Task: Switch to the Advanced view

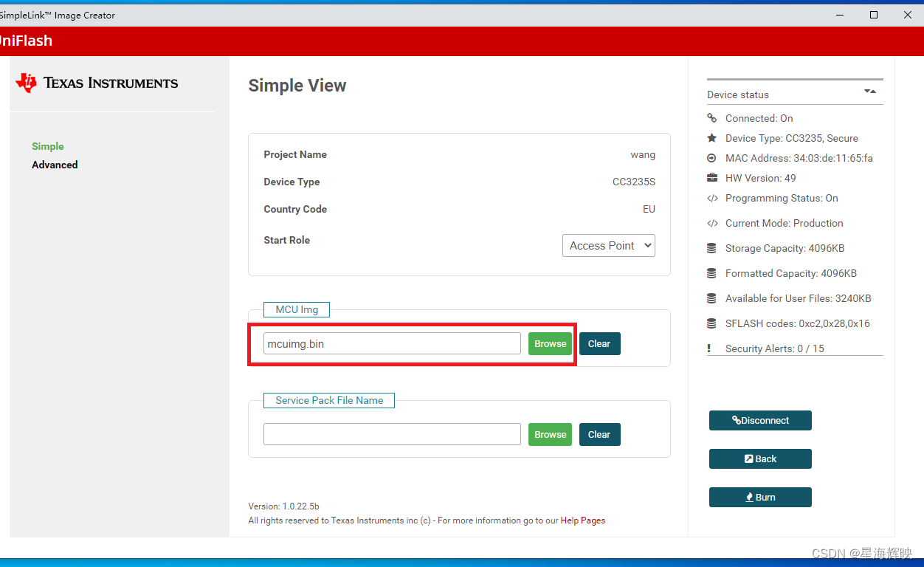Action: 55,165
